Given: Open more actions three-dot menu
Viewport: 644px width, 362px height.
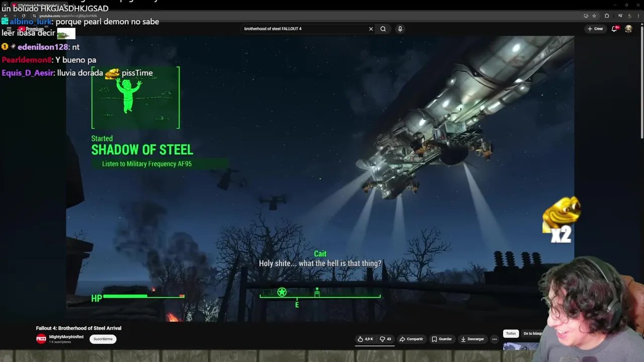Looking at the screenshot, I should [495, 339].
